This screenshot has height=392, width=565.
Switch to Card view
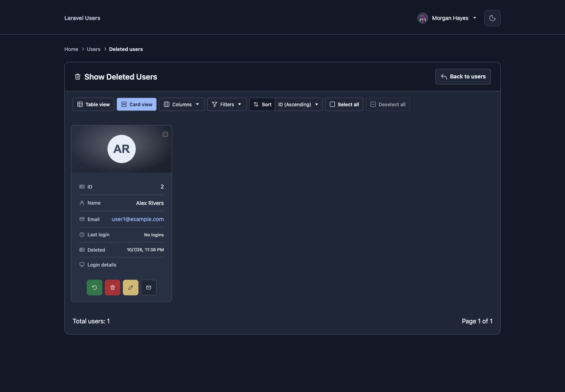coord(137,104)
